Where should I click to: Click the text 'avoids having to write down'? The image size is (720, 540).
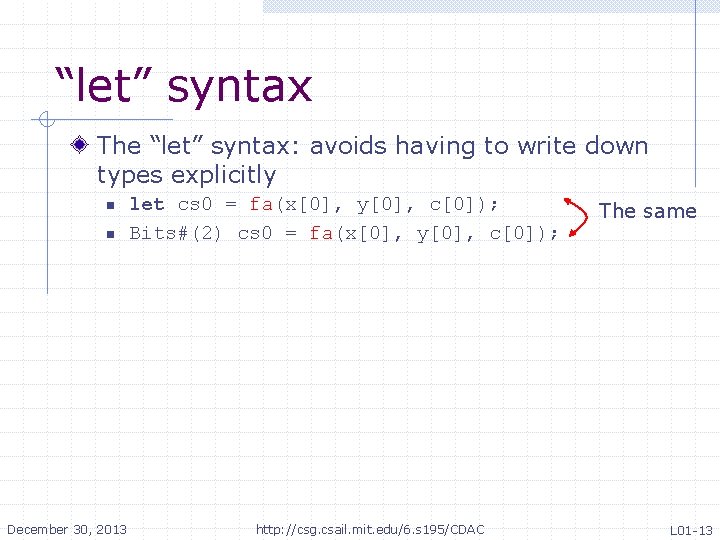coord(479,146)
